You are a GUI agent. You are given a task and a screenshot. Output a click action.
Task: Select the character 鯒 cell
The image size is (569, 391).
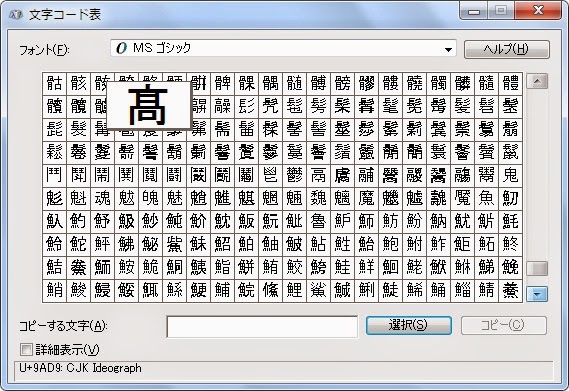[x=438, y=290]
